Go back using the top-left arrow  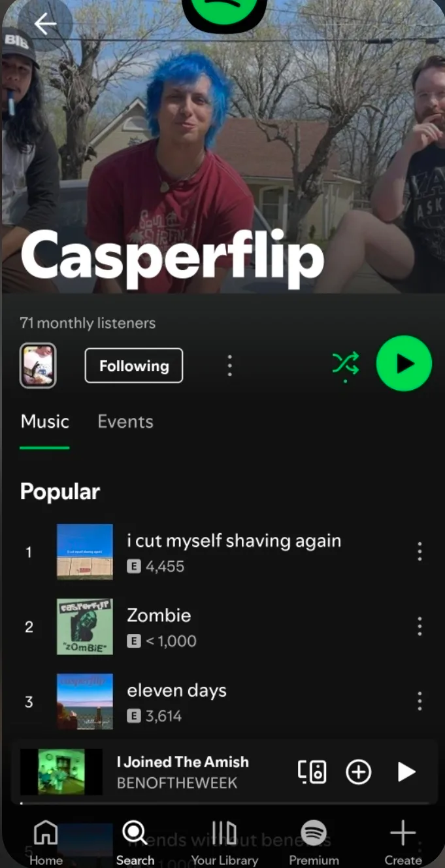point(45,24)
